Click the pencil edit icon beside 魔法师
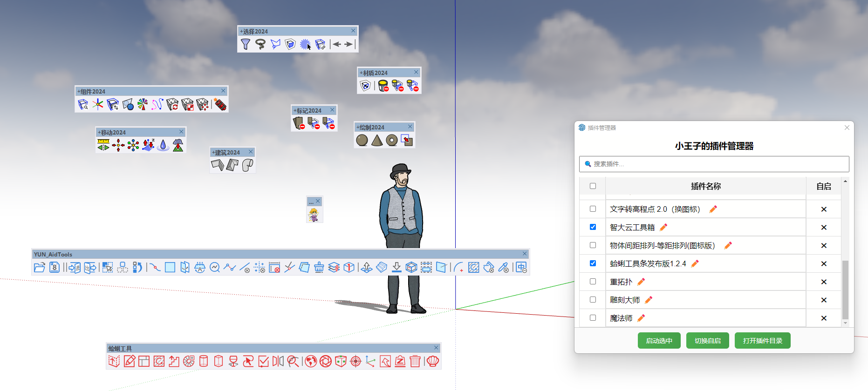The image size is (868, 391). (x=641, y=318)
